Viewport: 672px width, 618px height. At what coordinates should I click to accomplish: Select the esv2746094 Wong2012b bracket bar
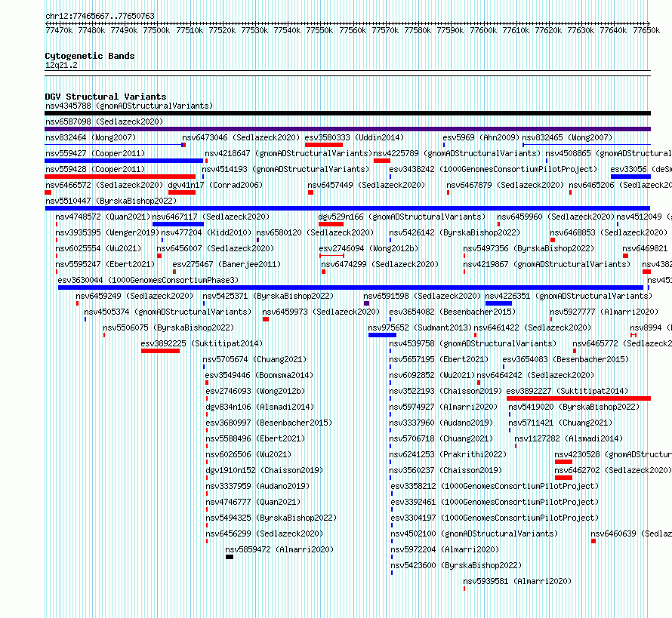coord(331,256)
